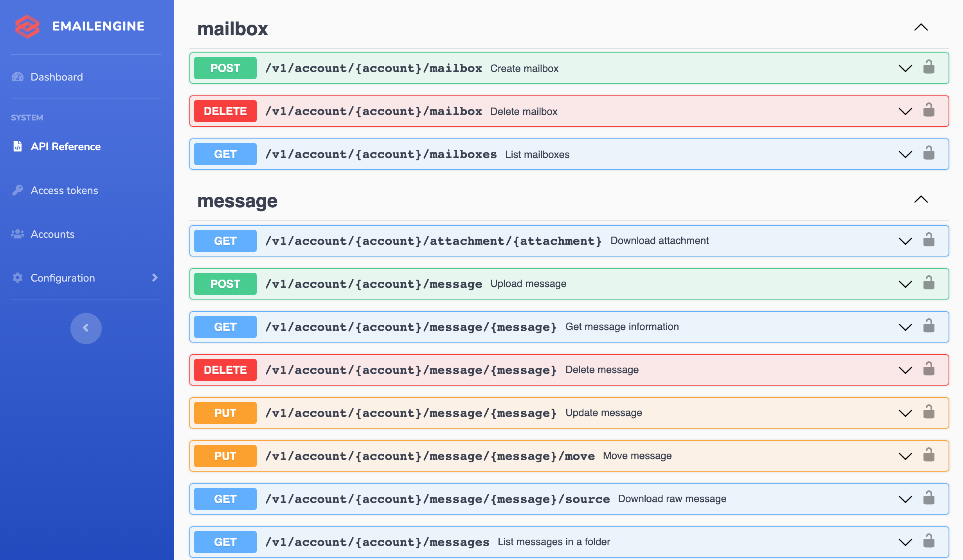Click the lock icon on Create mailbox row
Viewport: 963px width, 560px height.
929,67
